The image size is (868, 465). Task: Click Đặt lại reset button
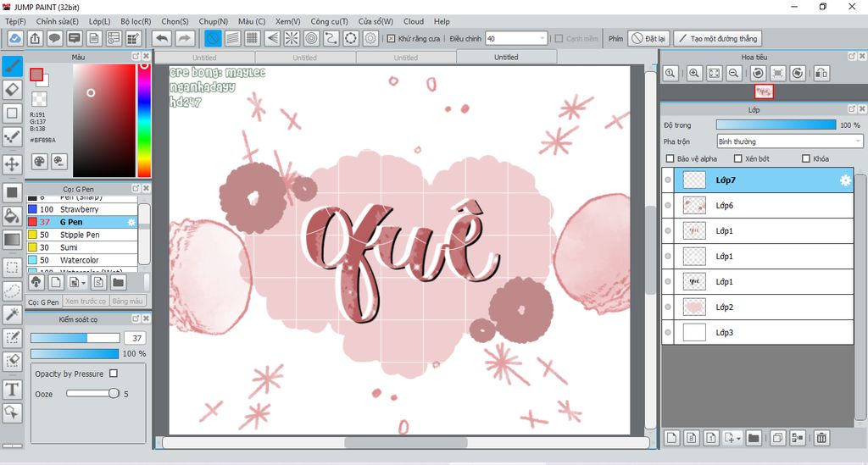pyautogui.click(x=648, y=39)
